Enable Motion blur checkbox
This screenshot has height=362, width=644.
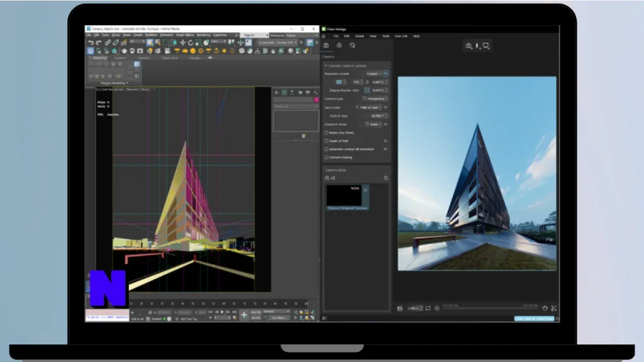(326, 133)
